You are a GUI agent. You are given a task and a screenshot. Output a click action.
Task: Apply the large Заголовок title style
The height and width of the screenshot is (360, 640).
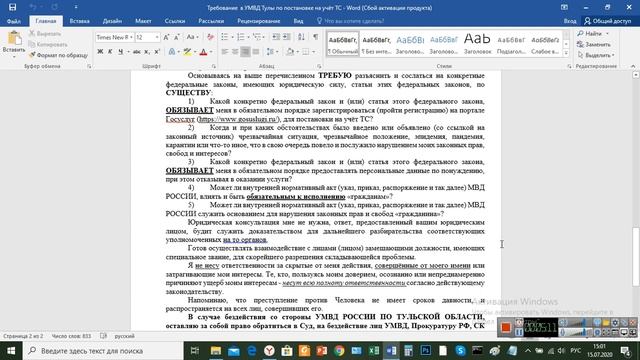(477, 44)
